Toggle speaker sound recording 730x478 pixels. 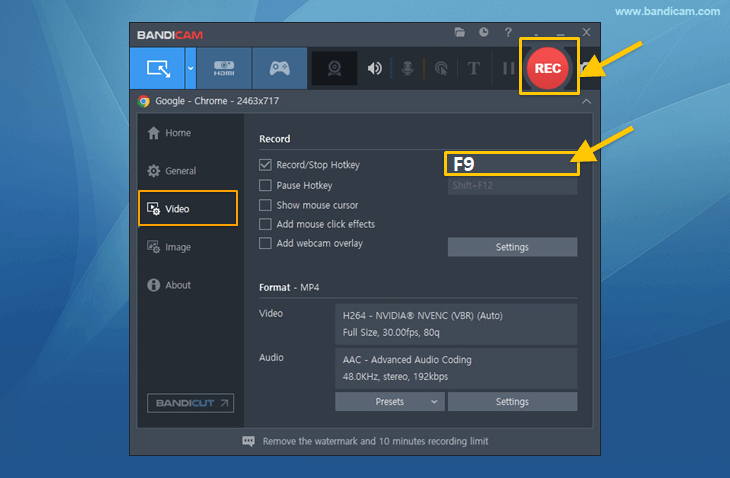tap(374, 68)
